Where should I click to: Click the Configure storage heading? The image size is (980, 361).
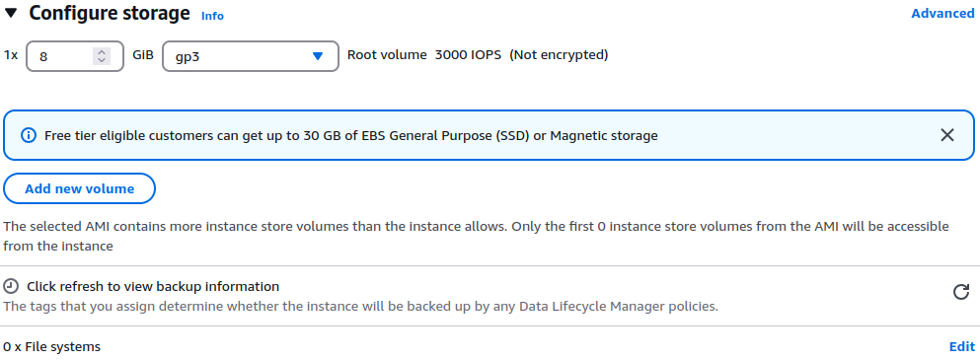tap(110, 13)
